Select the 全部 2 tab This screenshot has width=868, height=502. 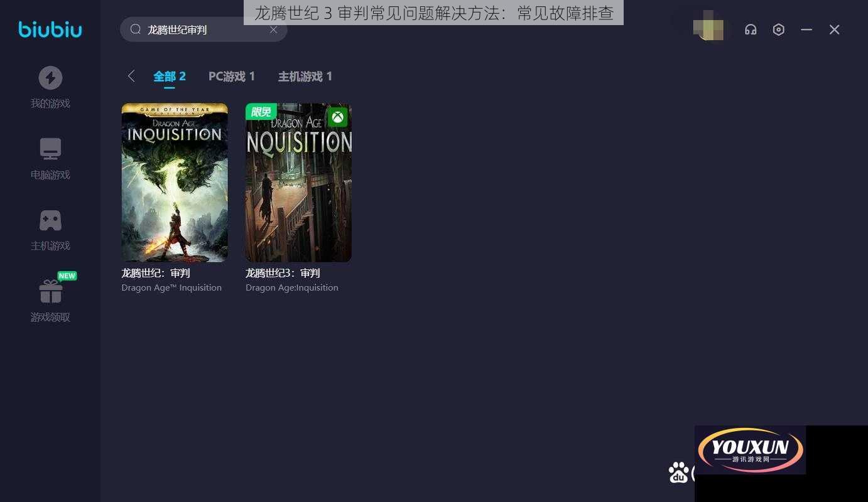click(x=170, y=77)
